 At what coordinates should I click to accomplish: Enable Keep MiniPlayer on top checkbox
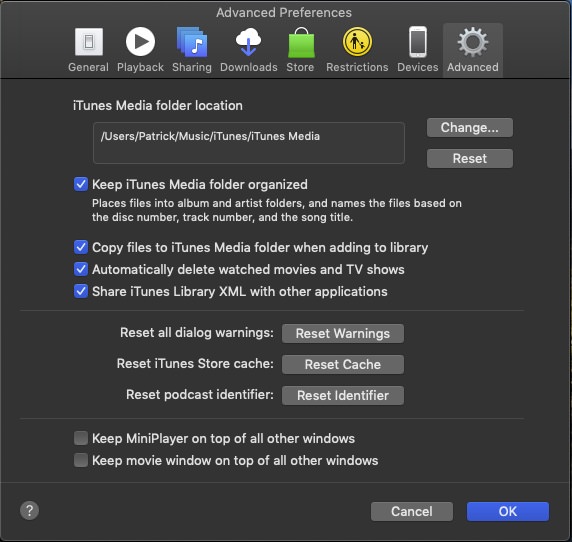pos(81,438)
